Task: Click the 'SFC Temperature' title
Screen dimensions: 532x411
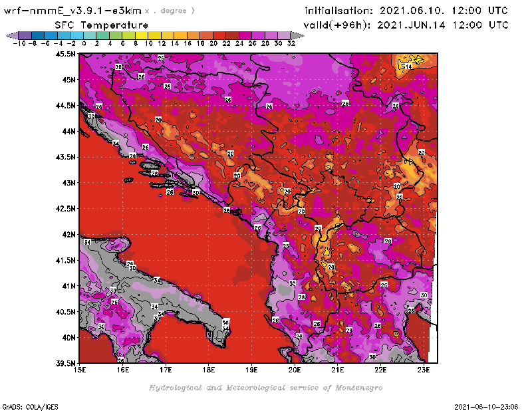Action: pos(102,25)
